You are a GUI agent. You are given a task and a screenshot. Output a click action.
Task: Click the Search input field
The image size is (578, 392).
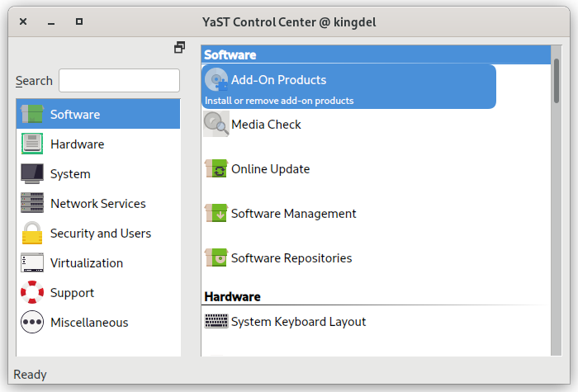(x=119, y=80)
